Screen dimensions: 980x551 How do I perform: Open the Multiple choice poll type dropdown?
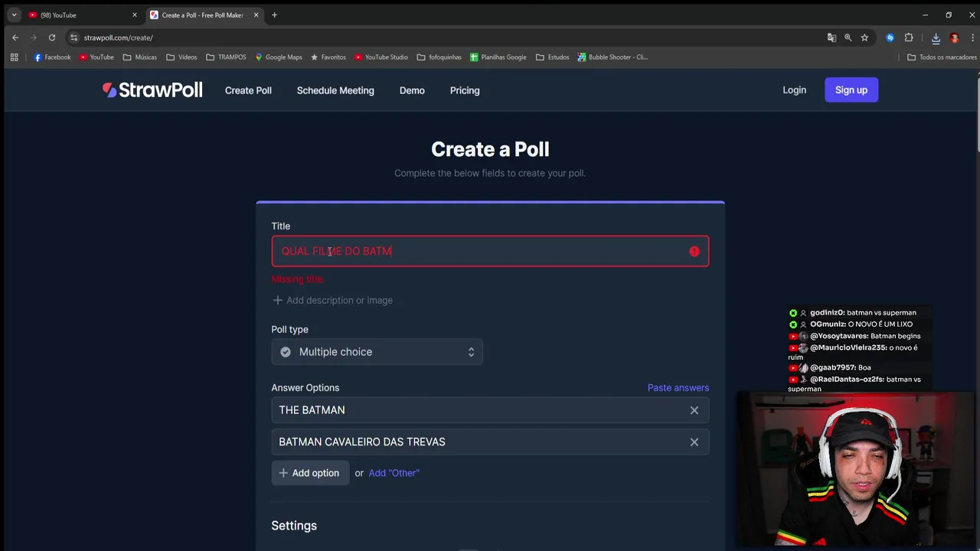point(377,352)
